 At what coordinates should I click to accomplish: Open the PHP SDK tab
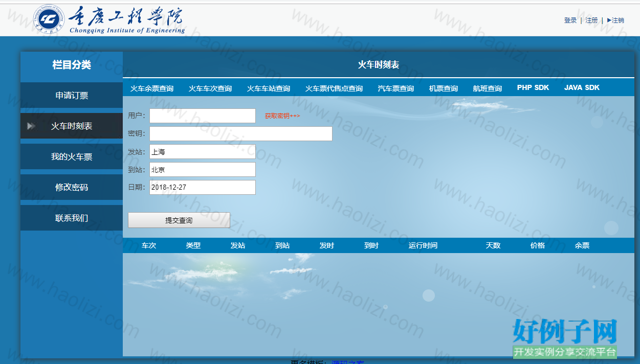point(533,87)
